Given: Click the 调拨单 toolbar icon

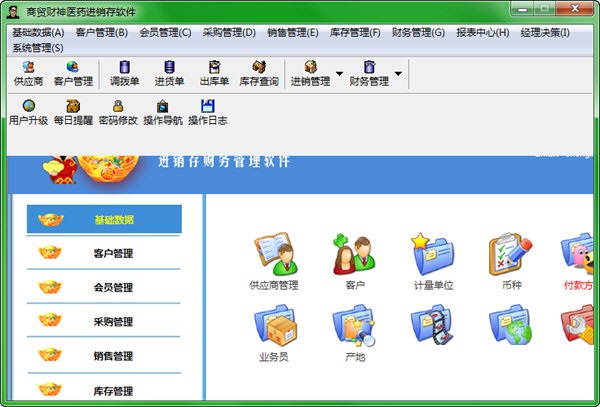Looking at the screenshot, I should click(125, 73).
